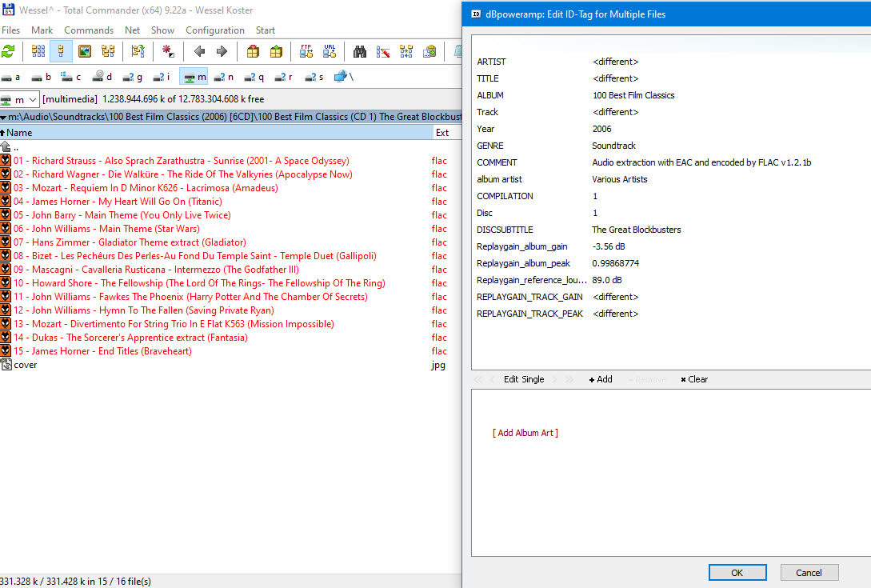This screenshot has width=871, height=588.
Task: Click the Unpack files box icon
Action: pyautogui.click(x=276, y=52)
